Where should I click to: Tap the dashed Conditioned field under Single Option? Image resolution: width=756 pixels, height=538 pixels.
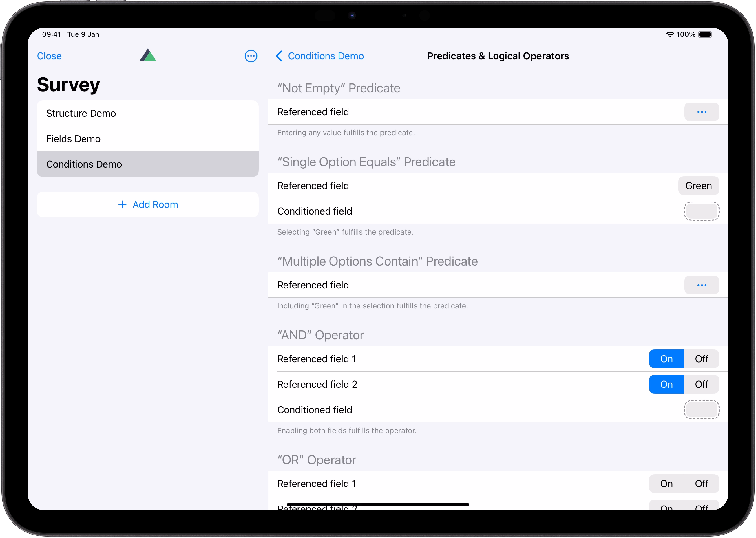[x=701, y=211]
